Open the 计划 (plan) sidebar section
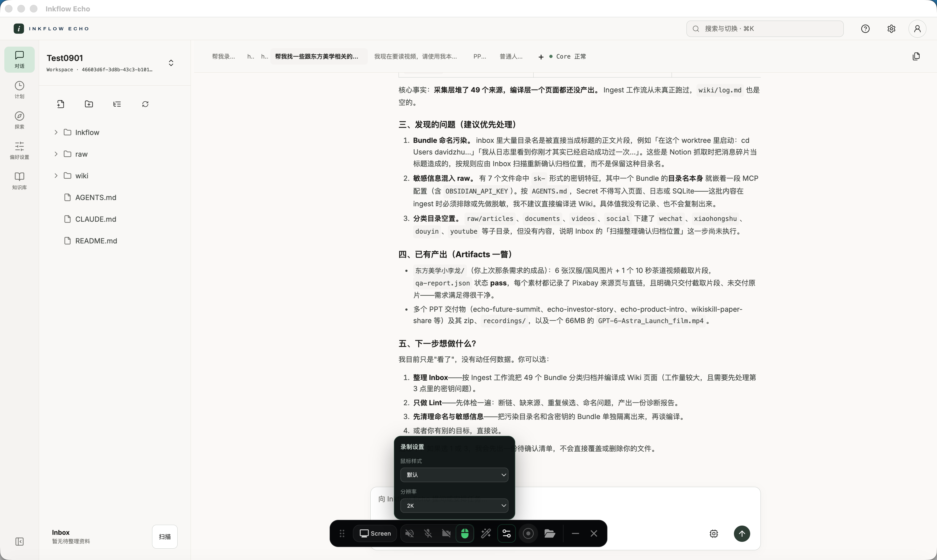 [19, 90]
